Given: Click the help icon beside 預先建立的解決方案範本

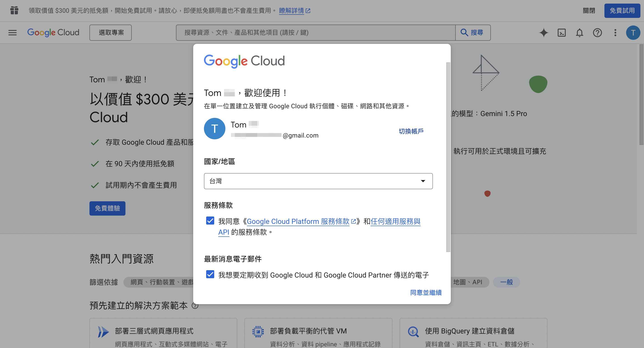Looking at the screenshot, I should (x=195, y=306).
